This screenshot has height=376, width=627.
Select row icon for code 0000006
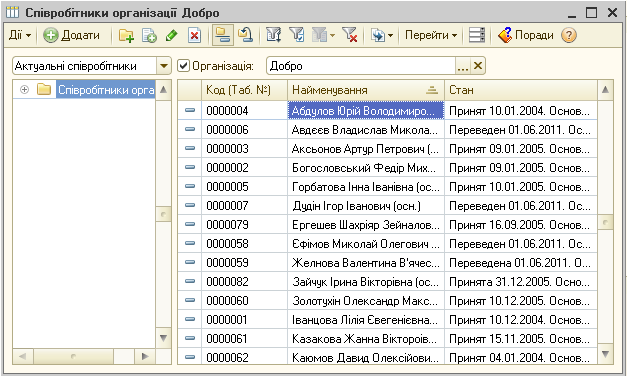190,129
